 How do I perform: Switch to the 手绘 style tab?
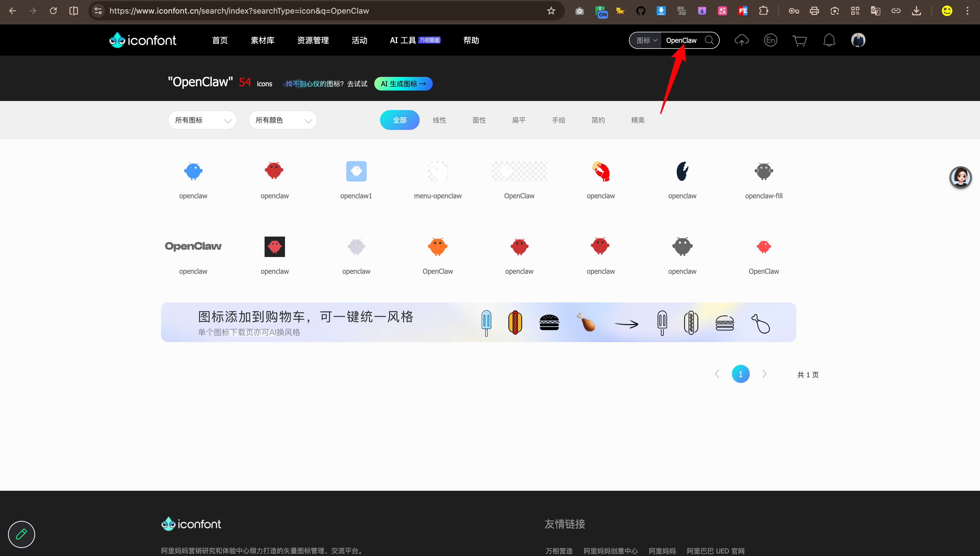tap(558, 120)
